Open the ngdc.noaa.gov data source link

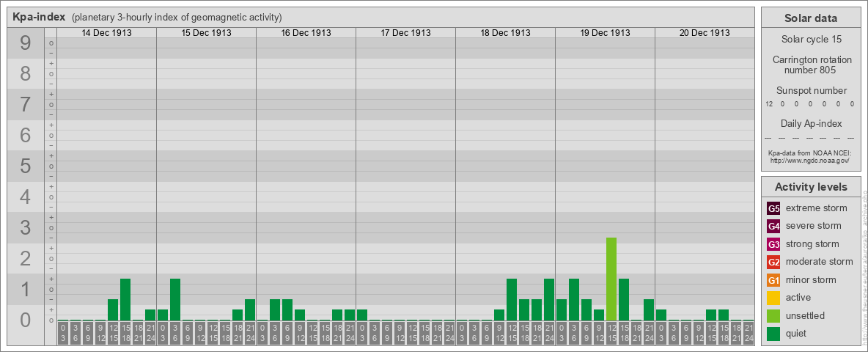tap(810, 160)
